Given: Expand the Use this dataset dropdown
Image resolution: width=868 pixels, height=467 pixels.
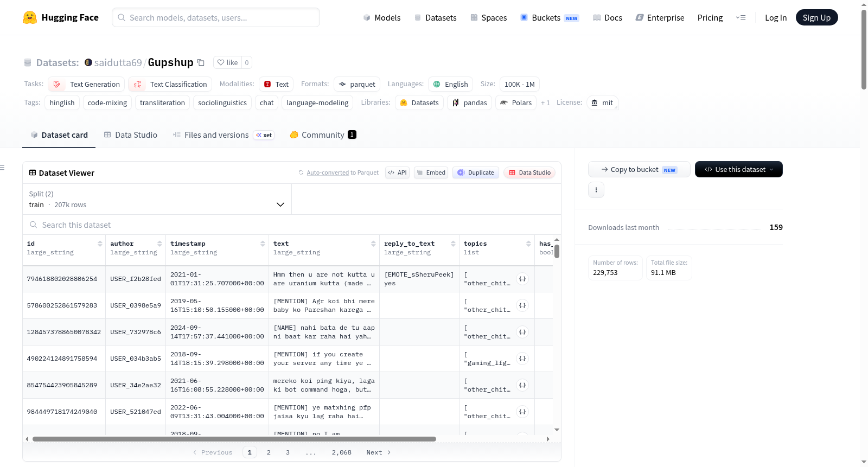Looking at the screenshot, I should [738, 169].
